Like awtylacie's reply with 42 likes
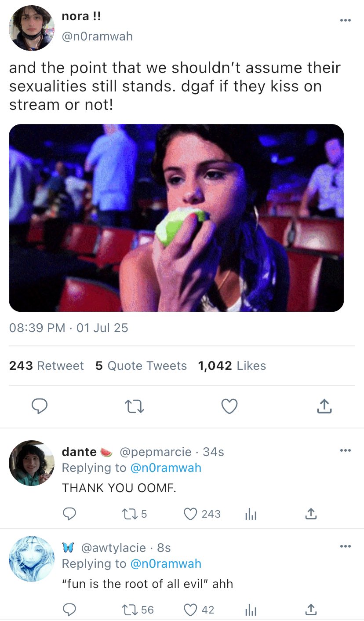The height and width of the screenshot is (621, 364). click(190, 610)
